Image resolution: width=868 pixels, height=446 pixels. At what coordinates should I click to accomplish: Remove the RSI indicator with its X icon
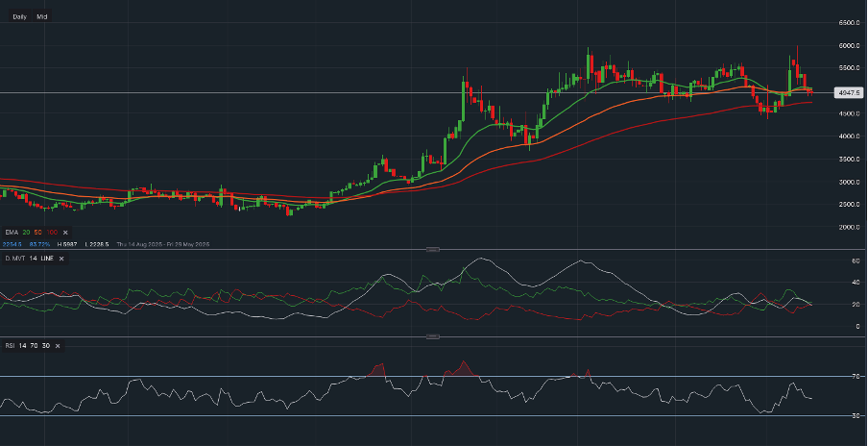57,346
